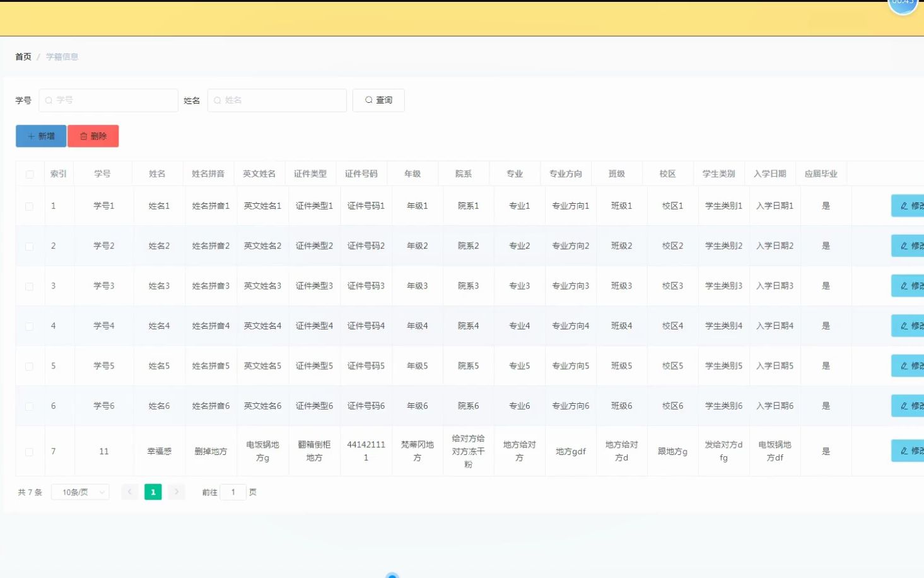The height and width of the screenshot is (578, 924).
Task: Check the checkbox for row 学号2
Action: pyautogui.click(x=30, y=246)
